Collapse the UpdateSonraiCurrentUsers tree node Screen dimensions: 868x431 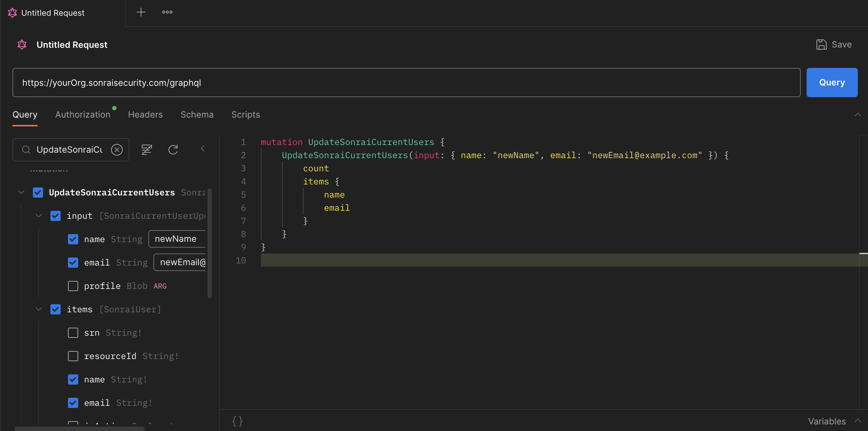(x=21, y=192)
